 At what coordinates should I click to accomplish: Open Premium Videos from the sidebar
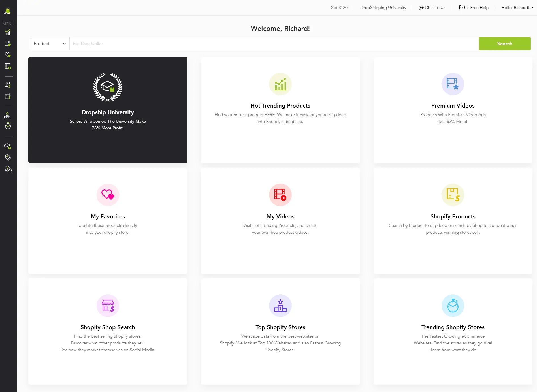click(8, 43)
